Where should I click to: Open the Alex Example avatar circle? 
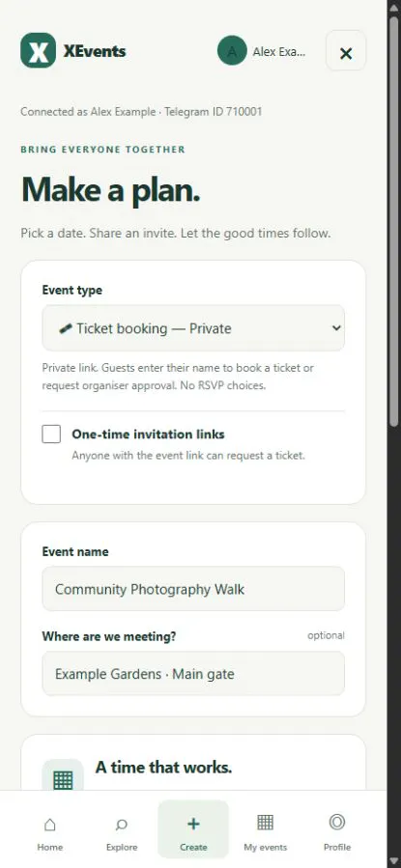click(232, 50)
